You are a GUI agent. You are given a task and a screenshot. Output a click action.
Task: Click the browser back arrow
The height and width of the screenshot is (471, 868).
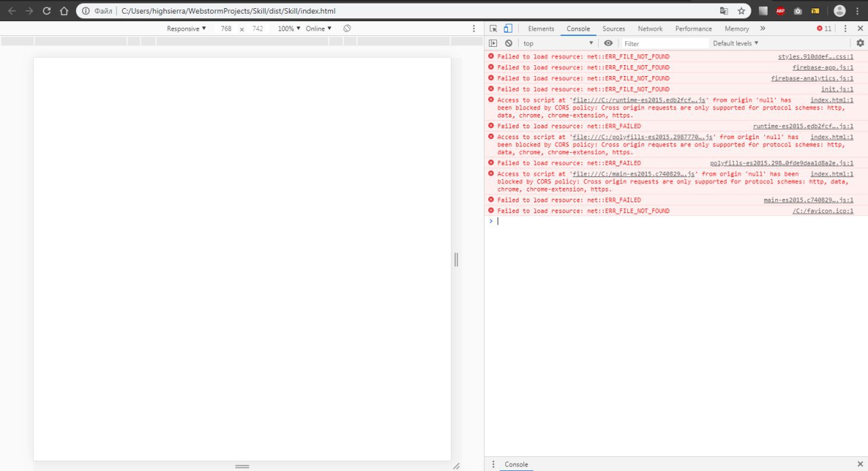pyautogui.click(x=12, y=11)
